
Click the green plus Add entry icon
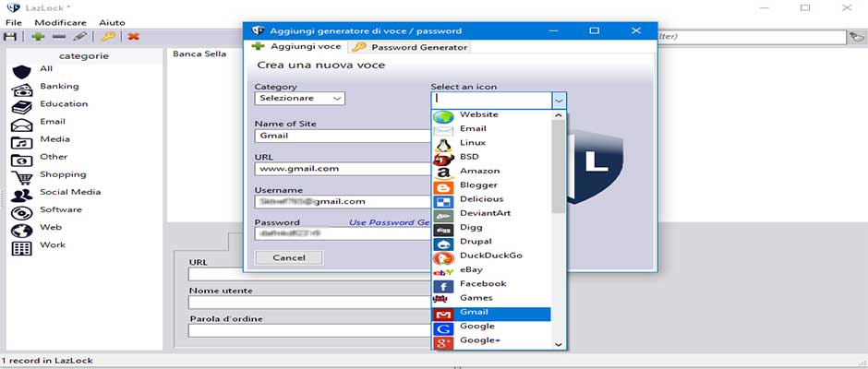pyautogui.click(x=38, y=37)
